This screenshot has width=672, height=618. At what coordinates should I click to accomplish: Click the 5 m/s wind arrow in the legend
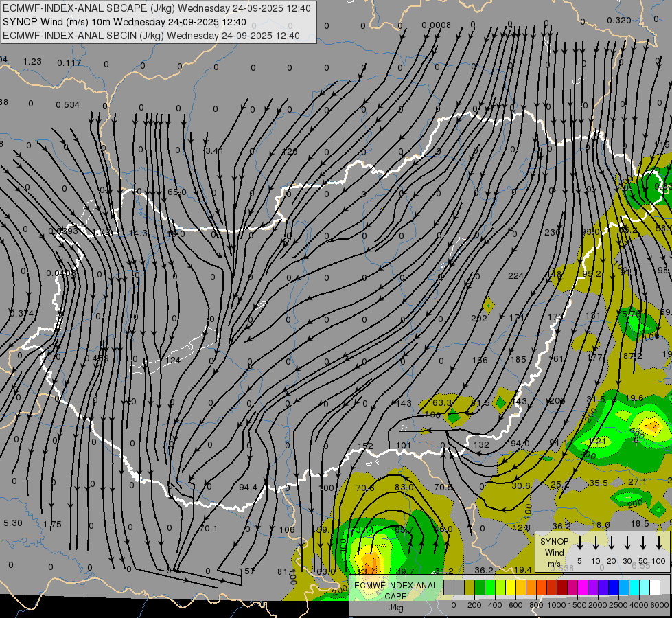(580, 544)
